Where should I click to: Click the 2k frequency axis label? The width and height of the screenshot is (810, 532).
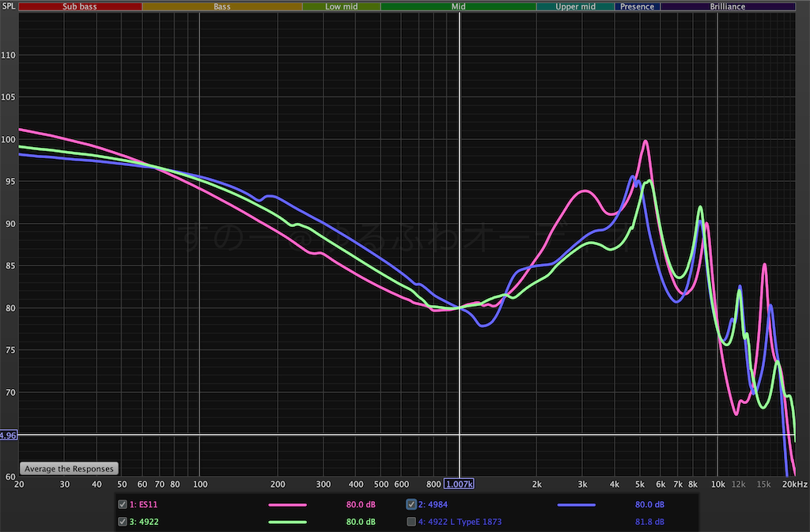click(537, 484)
